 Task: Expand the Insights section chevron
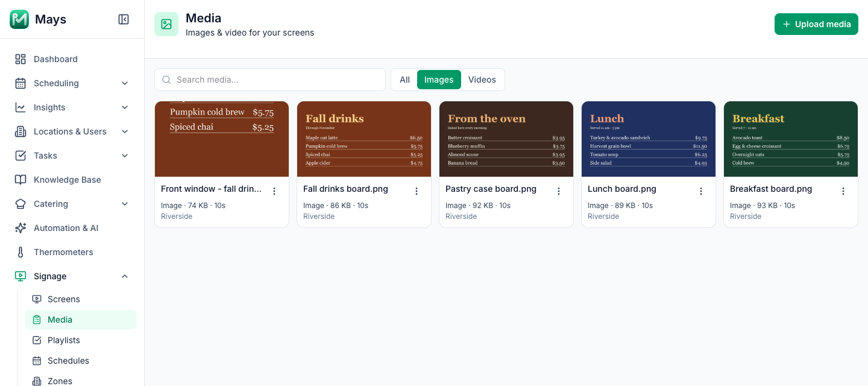tap(125, 107)
